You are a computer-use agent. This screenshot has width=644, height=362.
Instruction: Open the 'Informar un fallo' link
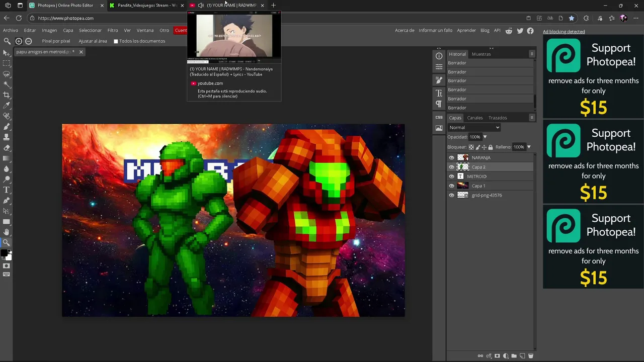tap(436, 30)
